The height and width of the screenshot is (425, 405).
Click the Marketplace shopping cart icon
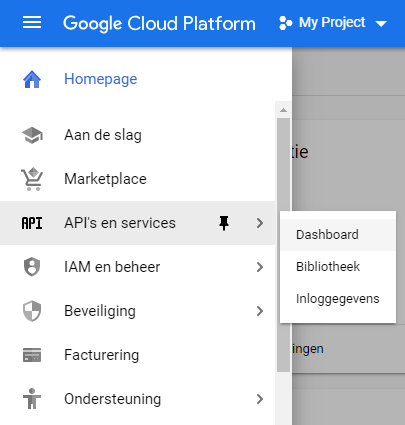click(32, 179)
